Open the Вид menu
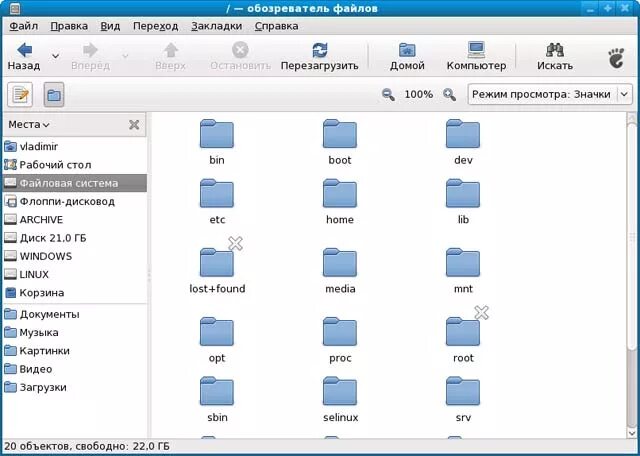640x456 pixels. click(110, 26)
